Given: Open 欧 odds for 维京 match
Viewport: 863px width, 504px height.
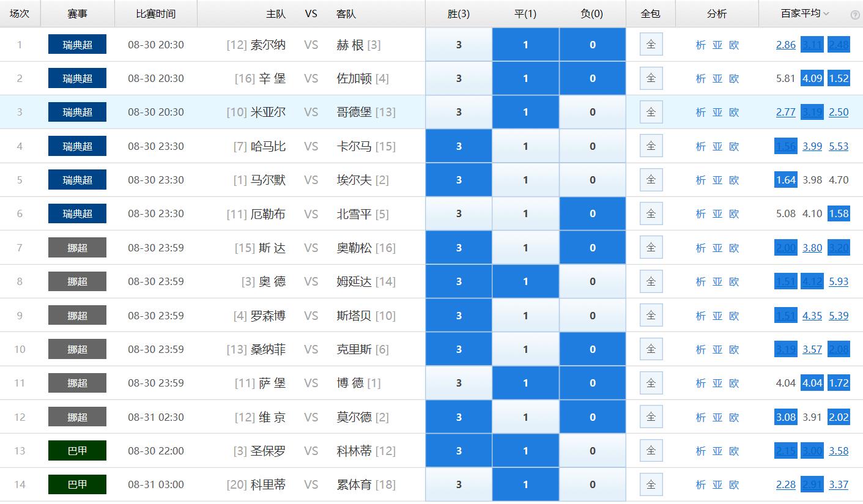Looking at the screenshot, I should (734, 417).
